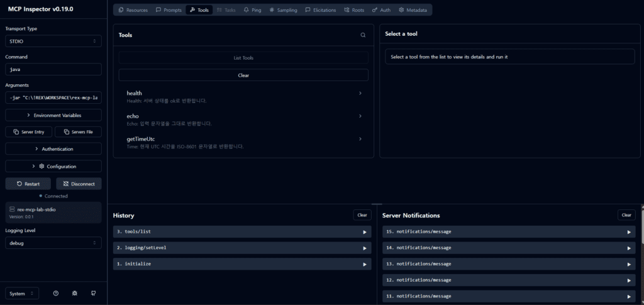Expand the Authentication section
This screenshot has width=644, height=305.
(x=53, y=149)
